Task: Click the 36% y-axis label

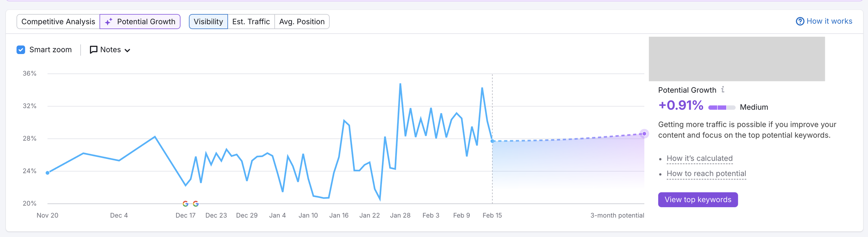Action: [30, 73]
